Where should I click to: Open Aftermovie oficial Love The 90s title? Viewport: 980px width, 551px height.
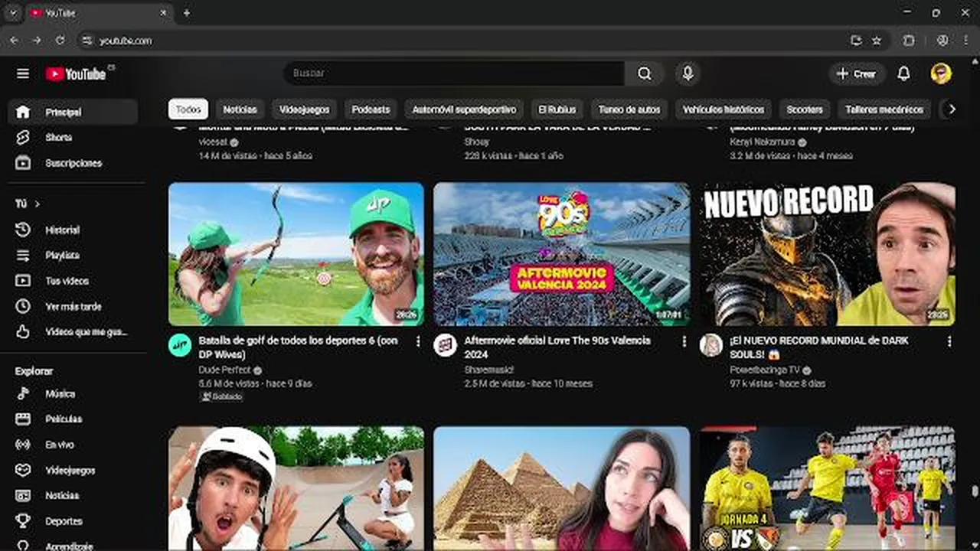point(557,347)
